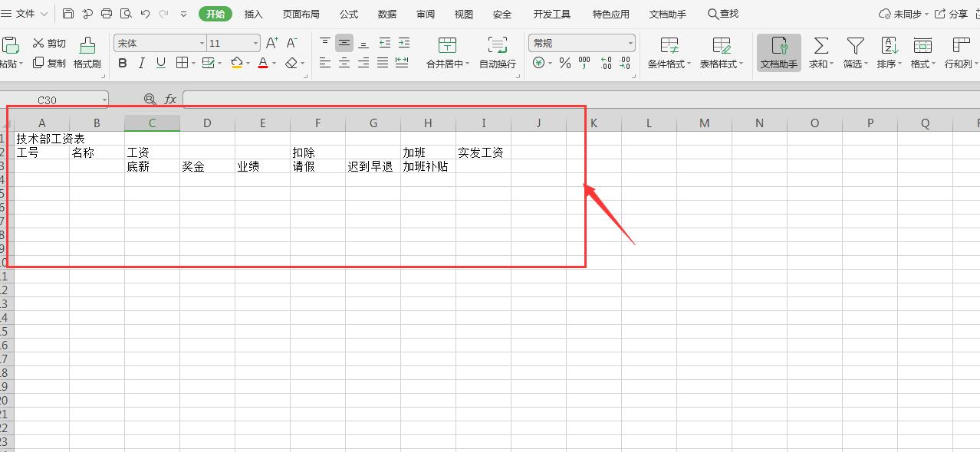Image resolution: width=980 pixels, height=452 pixels.
Task: Select the Format Painter (格式刷) tool
Action: [87, 54]
